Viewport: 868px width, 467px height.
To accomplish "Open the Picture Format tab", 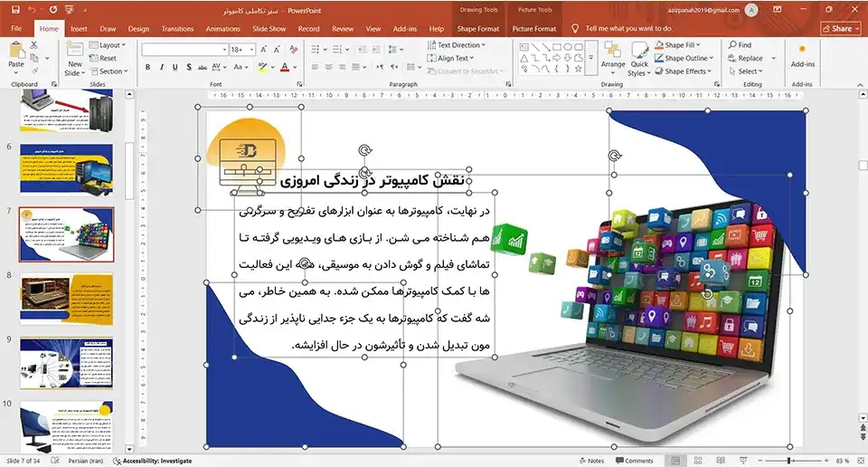I will [534, 28].
